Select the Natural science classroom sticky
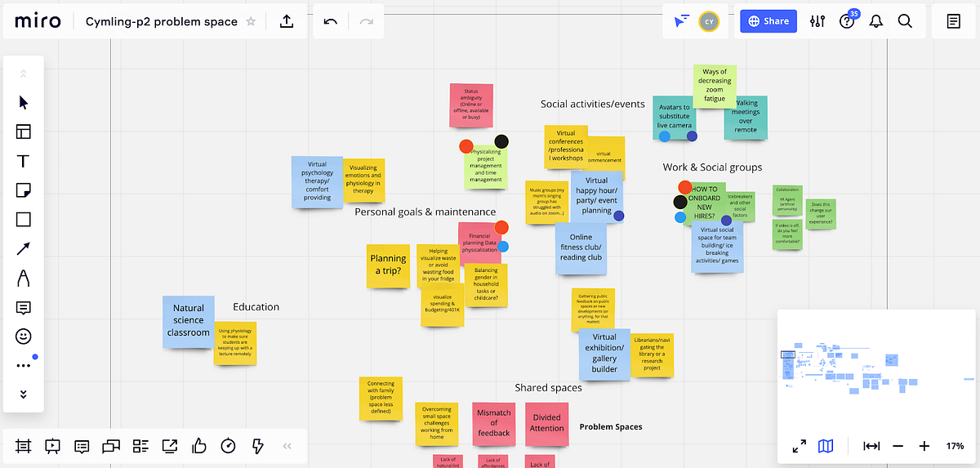The height and width of the screenshot is (468, 980). pyautogui.click(x=189, y=320)
